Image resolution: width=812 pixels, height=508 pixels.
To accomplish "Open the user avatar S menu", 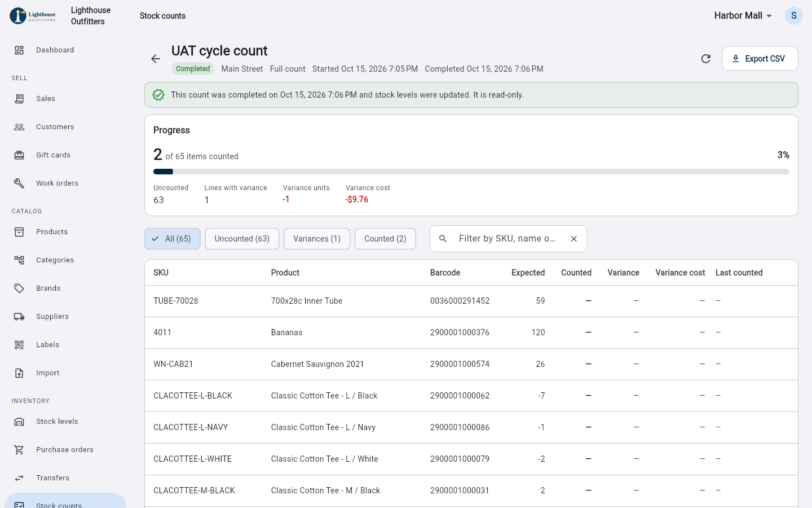I will pyautogui.click(x=793, y=16).
